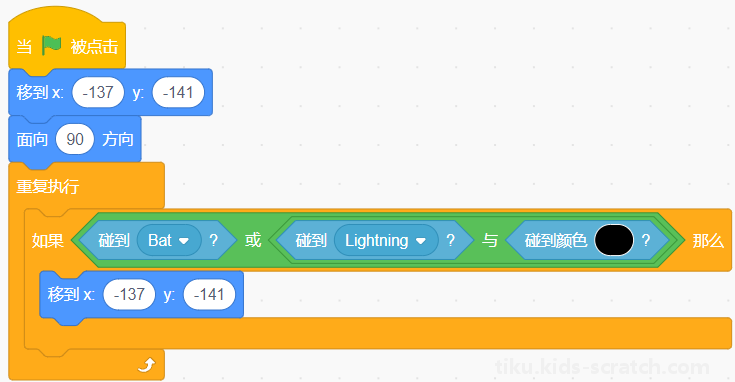The image size is (735, 382).
Task: Select the y field -141 inside the if block
Action: (x=209, y=294)
